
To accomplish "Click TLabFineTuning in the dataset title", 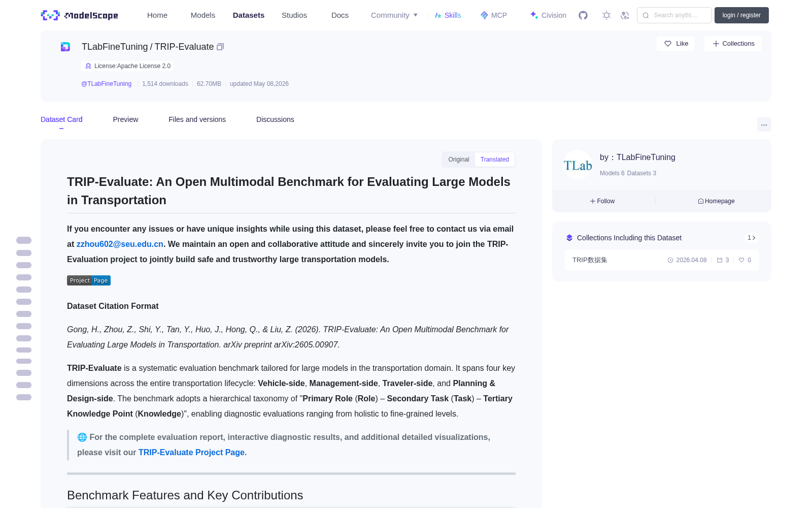I will coord(115,47).
